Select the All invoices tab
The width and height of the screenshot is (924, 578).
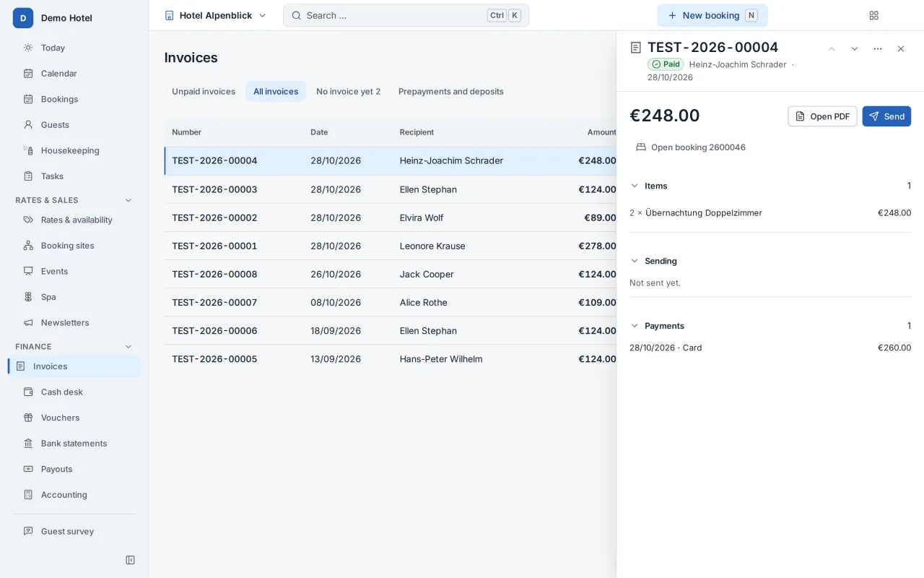coord(276,92)
